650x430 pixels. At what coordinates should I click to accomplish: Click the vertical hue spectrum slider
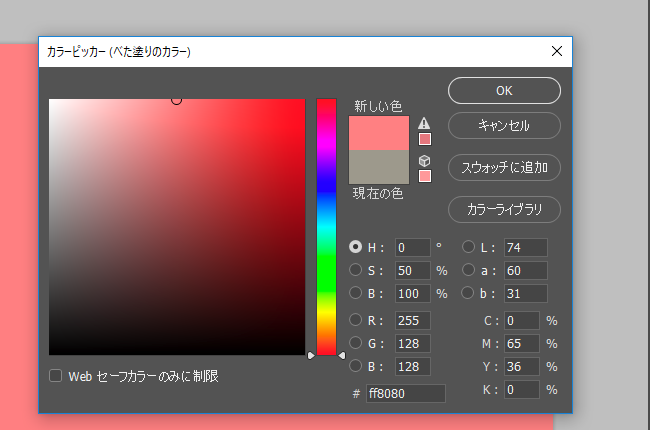point(326,227)
